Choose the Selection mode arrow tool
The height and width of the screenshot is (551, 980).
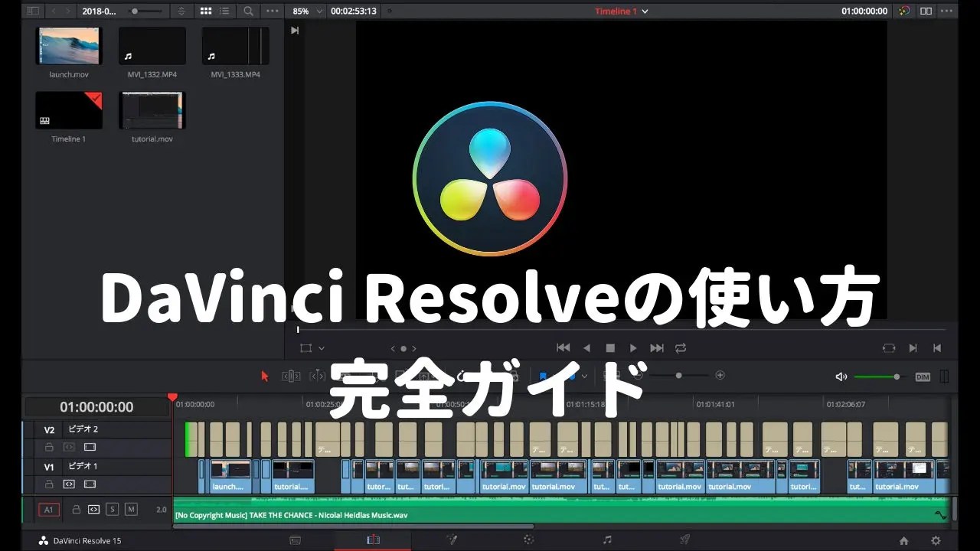coord(265,376)
